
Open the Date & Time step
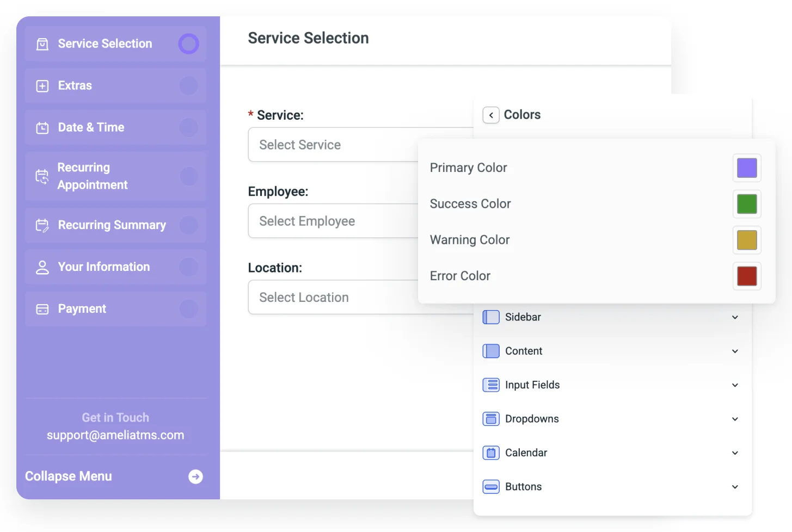coord(91,127)
